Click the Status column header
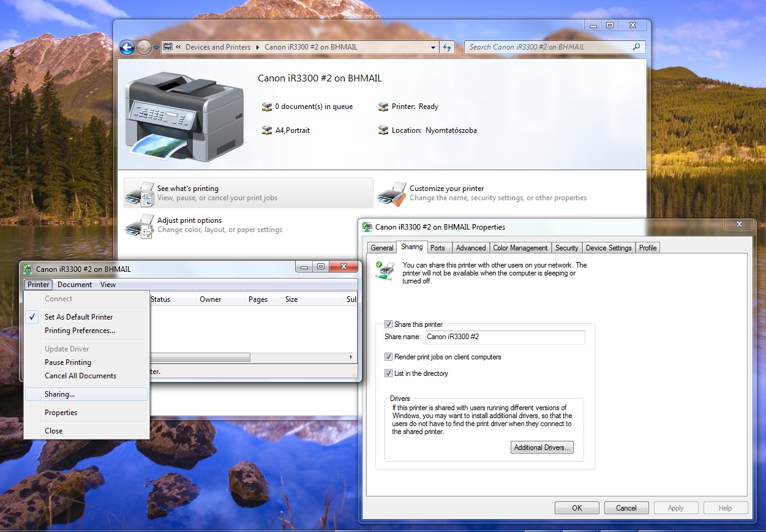The width and height of the screenshot is (766, 532). coord(172,299)
